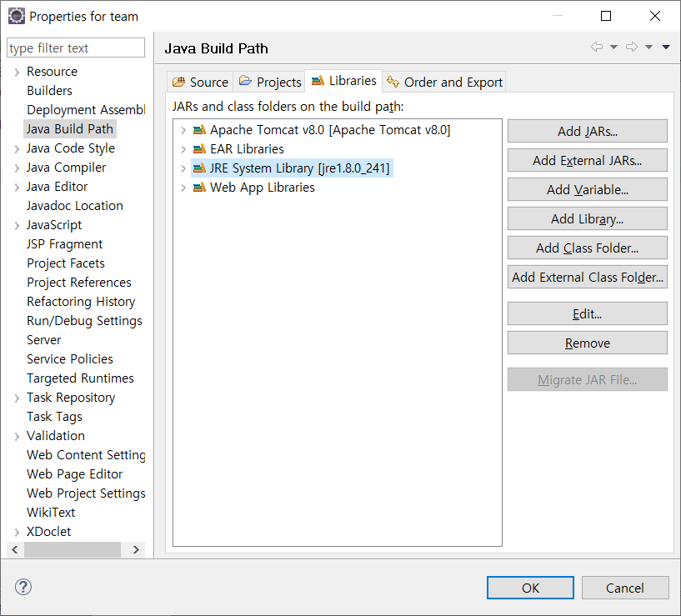Open JSP Fragment settings

[64, 243]
